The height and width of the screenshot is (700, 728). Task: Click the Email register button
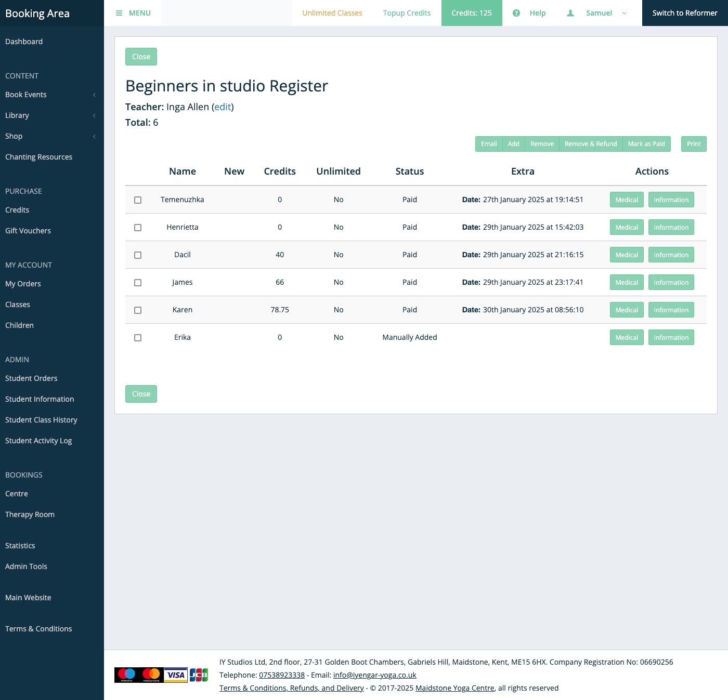tap(489, 144)
